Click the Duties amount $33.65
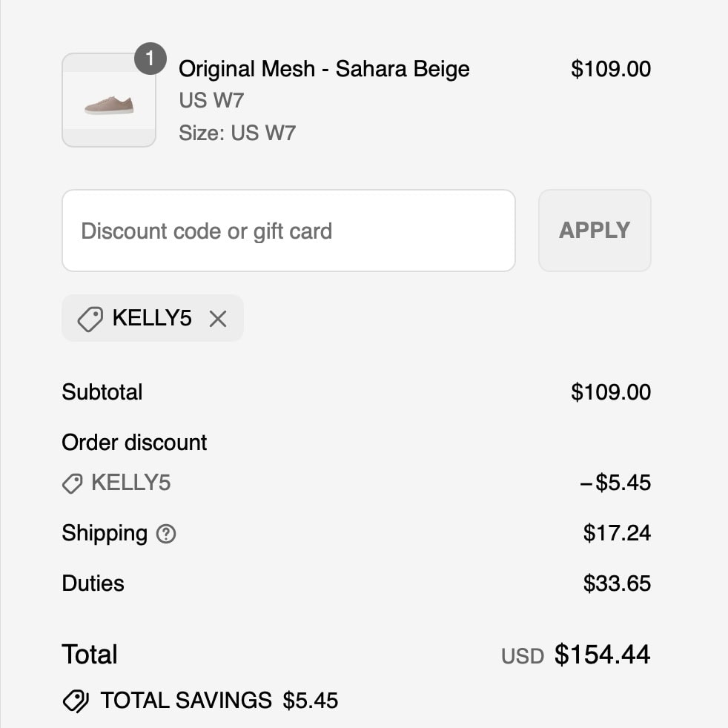Screen dimensions: 728x728 point(616,583)
